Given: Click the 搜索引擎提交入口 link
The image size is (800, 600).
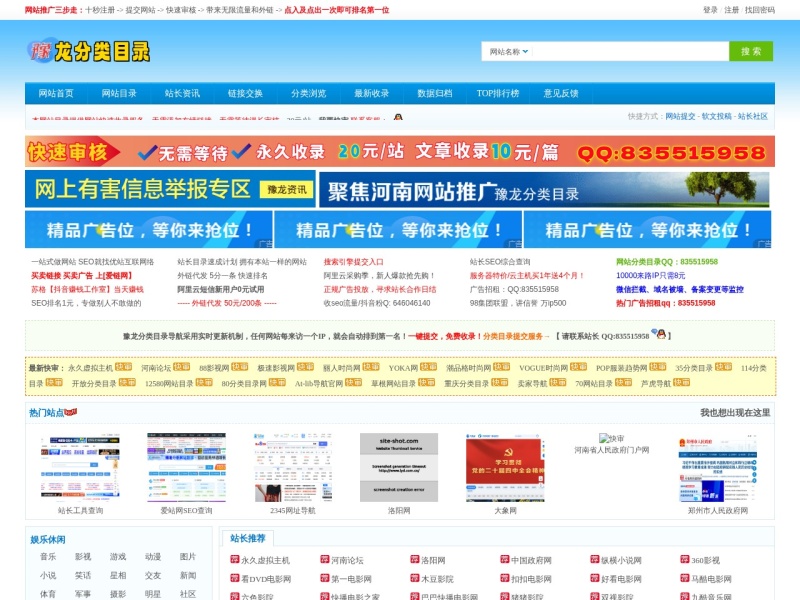Looking at the screenshot, I should [353, 262].
